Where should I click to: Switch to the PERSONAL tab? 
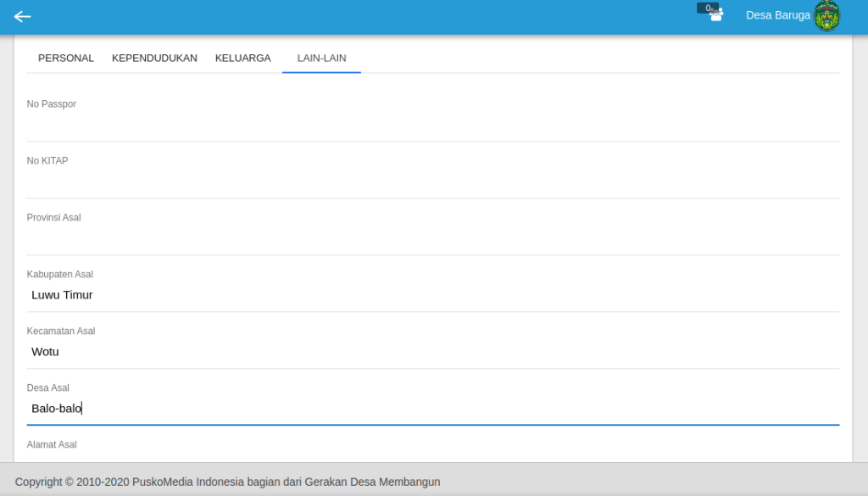[x=66, y=59]
